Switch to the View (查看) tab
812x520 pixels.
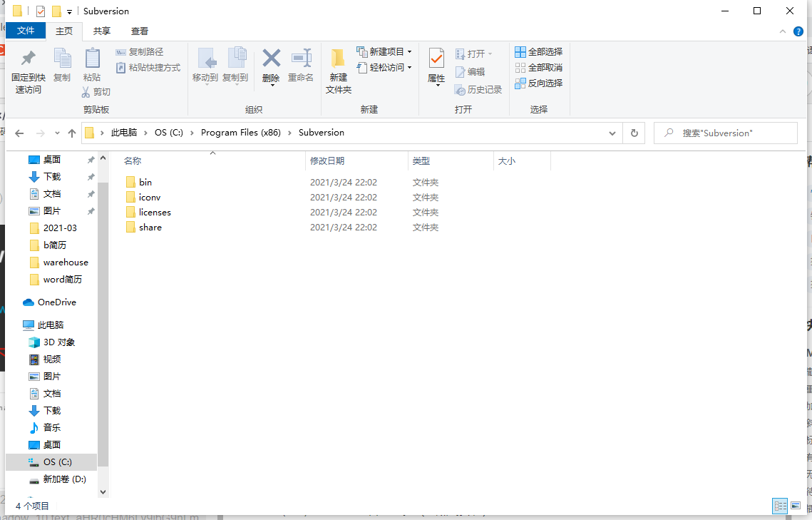(x=139, y=31)
